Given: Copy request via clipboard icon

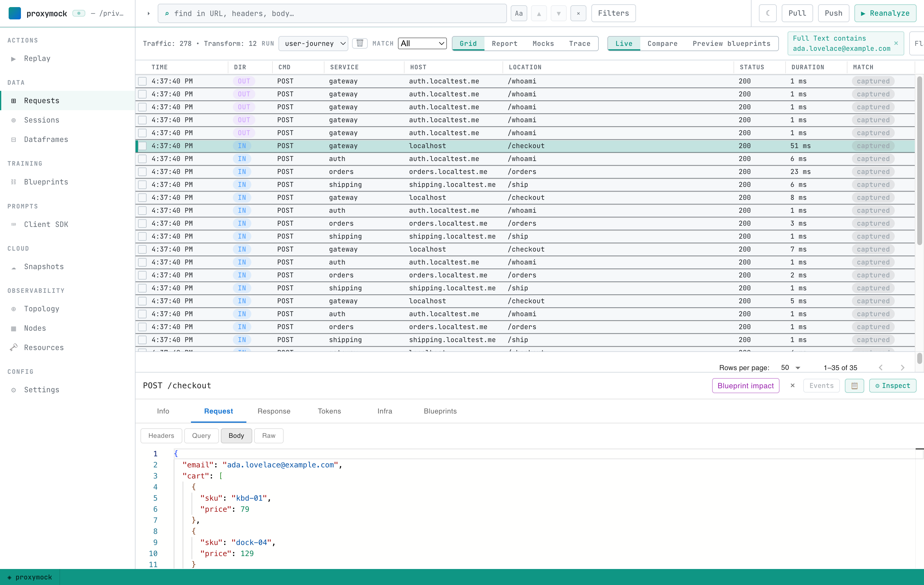Looking at the screenshot, I should [854, 385].
